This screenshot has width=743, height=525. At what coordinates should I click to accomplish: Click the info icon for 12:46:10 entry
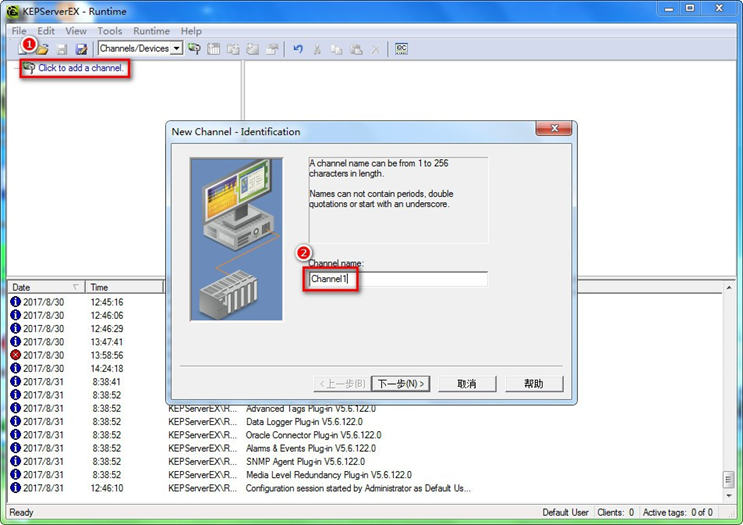[x=16, y=488]
